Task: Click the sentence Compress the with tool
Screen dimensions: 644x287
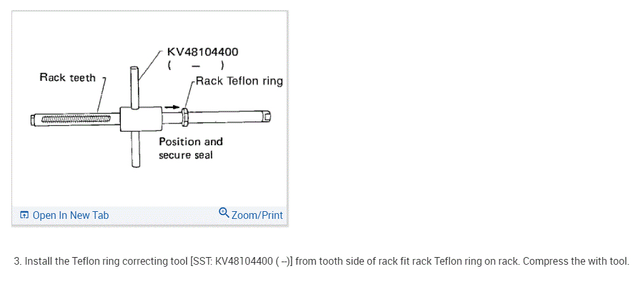Action: (577, 262)
